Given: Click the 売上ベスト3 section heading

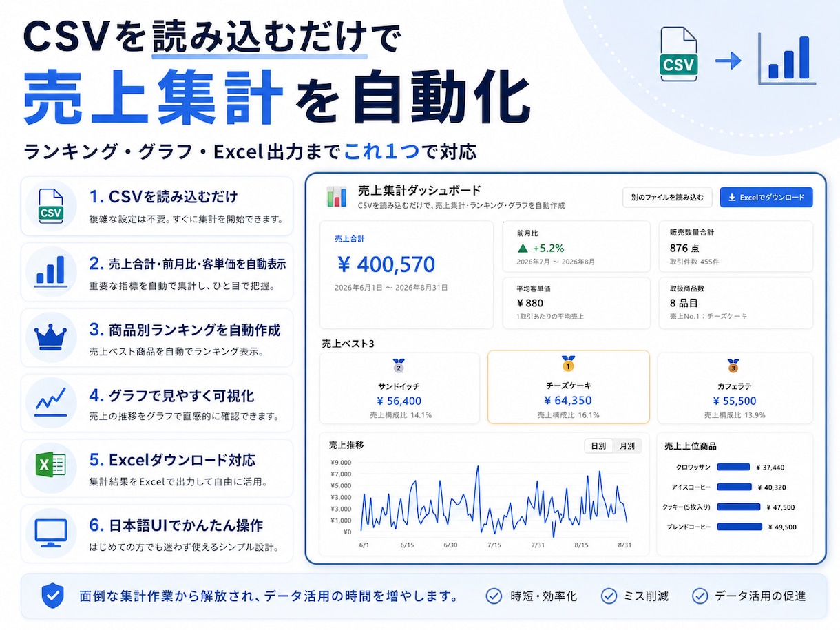Looking at the screenshot, I should pos(348,343).
